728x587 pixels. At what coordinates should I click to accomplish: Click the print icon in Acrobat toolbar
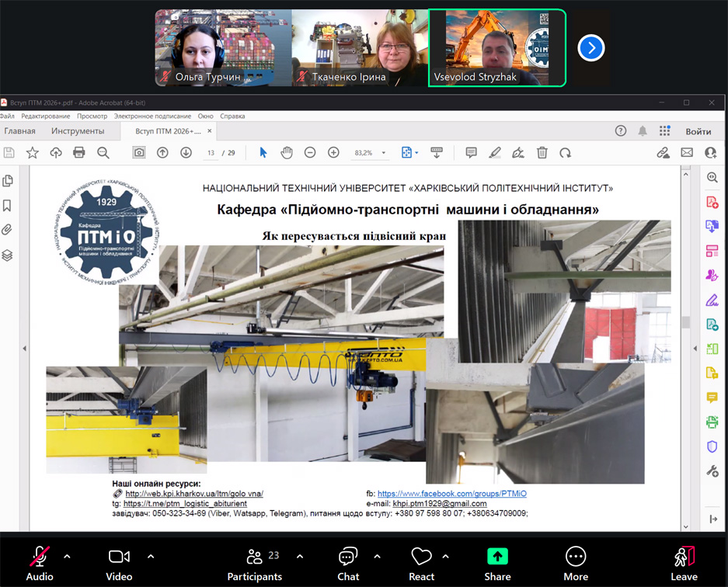point(78,153)
